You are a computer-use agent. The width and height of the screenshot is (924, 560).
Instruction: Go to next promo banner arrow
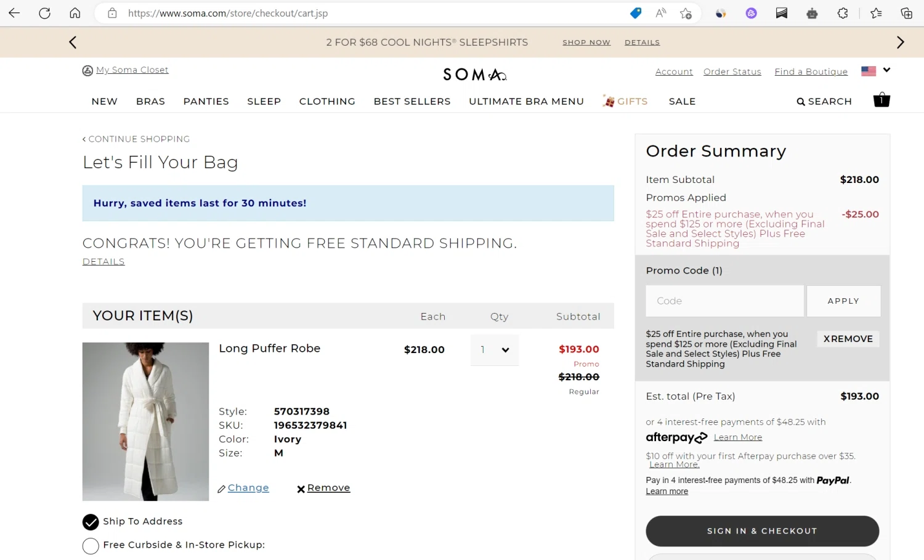click(x=900, y=43)
